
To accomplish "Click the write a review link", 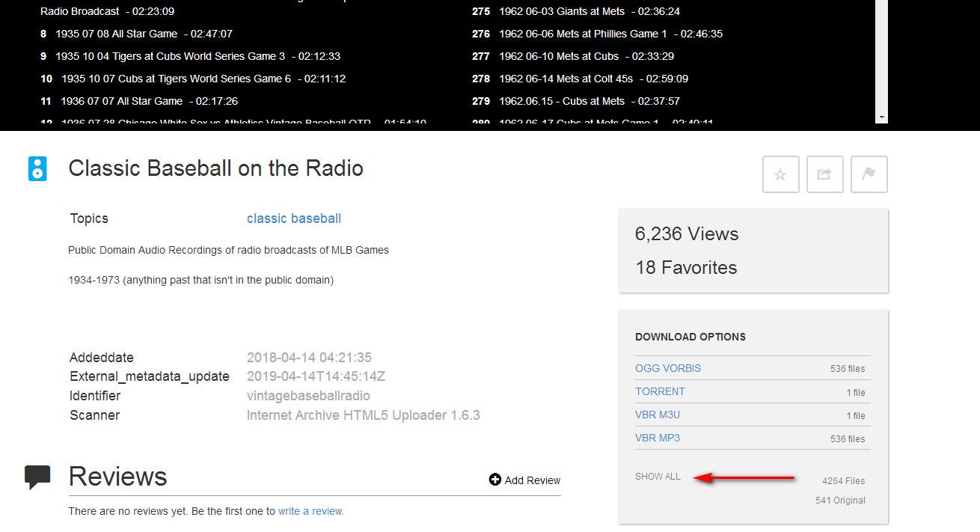I will point(310,511).
